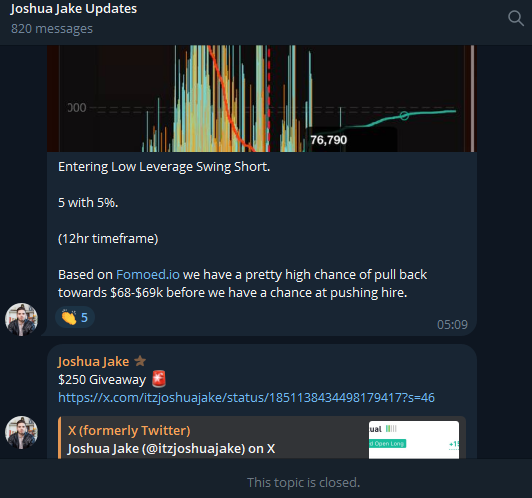Open the X (formerly Twitter) link preview title
Screen dimensions: 532x498
click(x=129, y=430)
